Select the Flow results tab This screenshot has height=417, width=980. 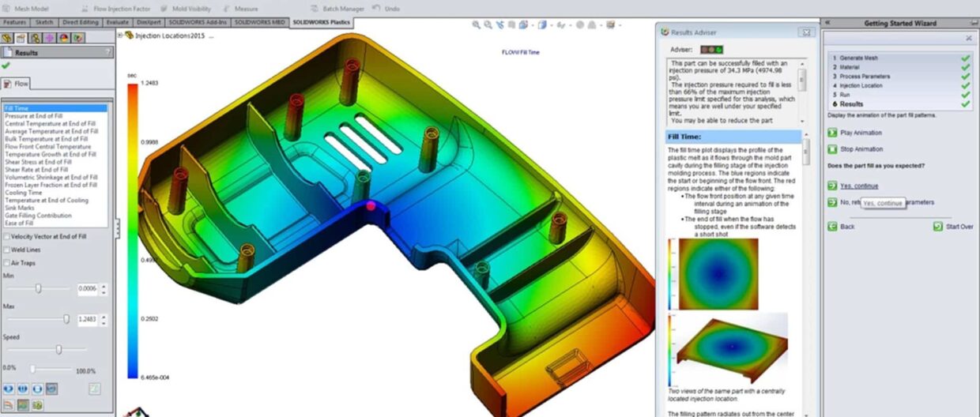[x=17, y=84]
